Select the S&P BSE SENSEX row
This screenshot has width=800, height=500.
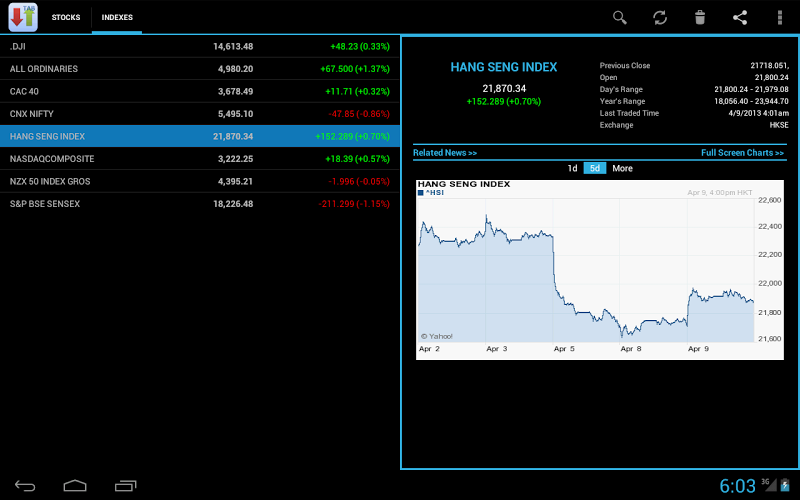199,204
